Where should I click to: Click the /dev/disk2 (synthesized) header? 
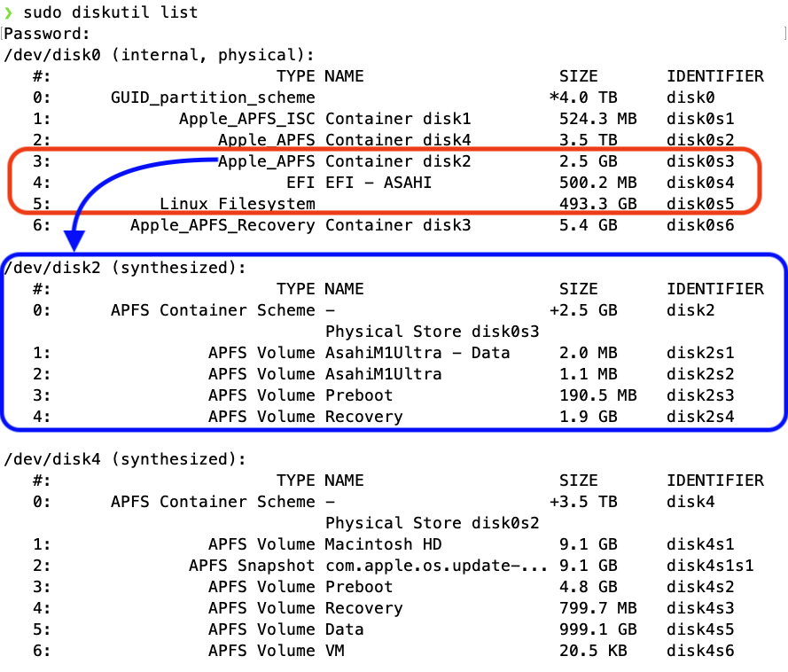(125, 268)
